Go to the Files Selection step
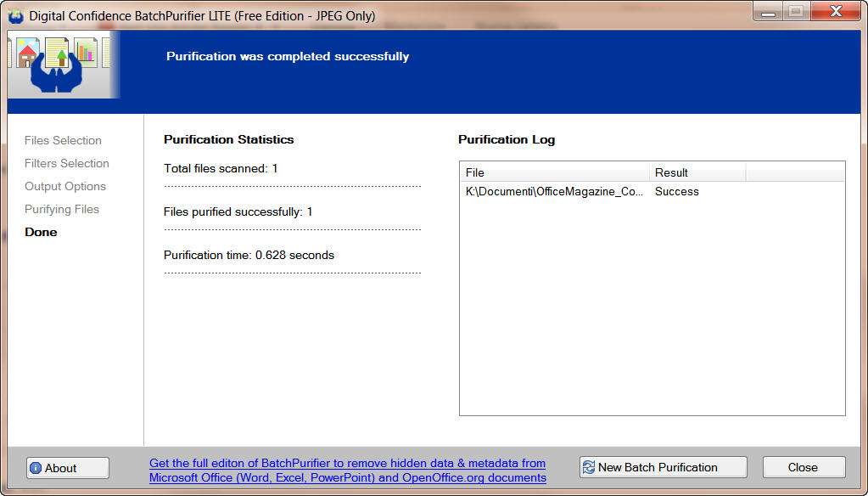The image size is (868, 496). (63, 141)
